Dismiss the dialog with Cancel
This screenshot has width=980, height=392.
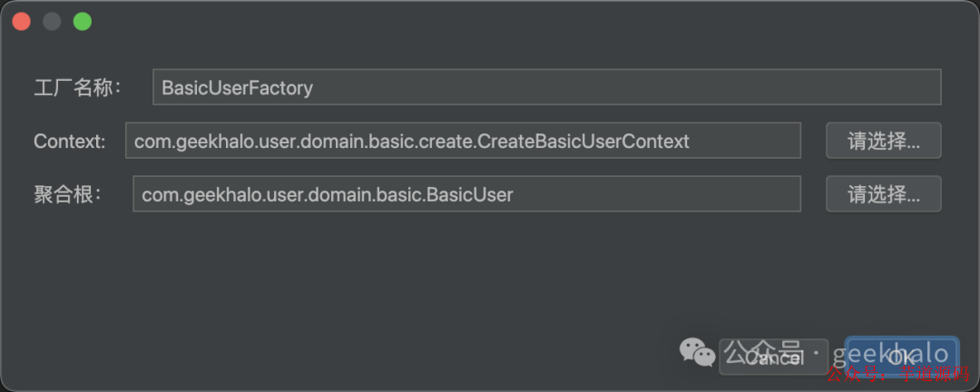774,357
